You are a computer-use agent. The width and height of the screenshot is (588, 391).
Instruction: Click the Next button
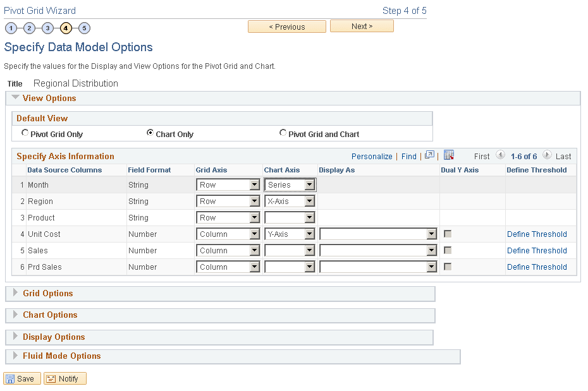pyautogui.click(x=362, y=26)
